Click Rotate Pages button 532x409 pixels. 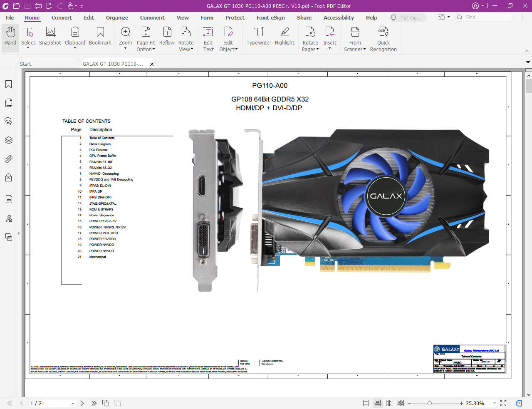tap(310, 39)
